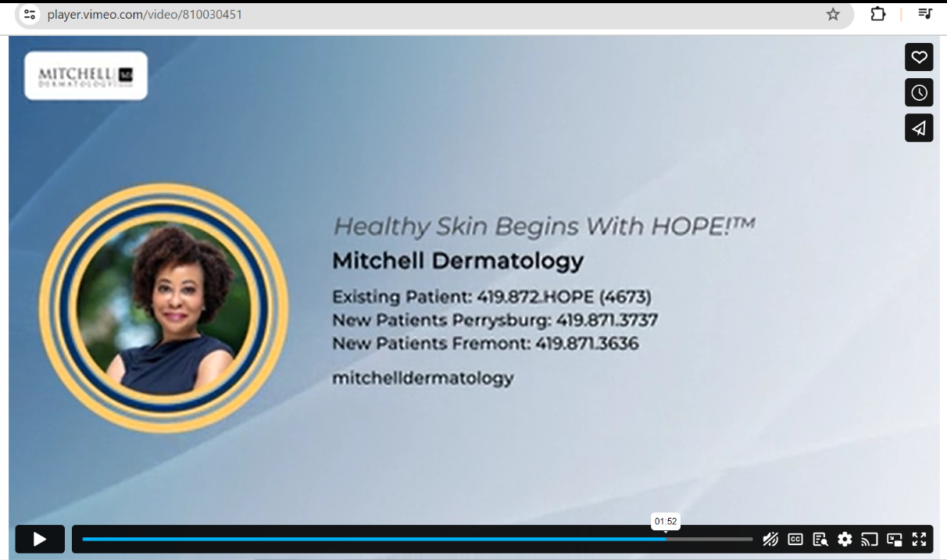The height and width of the screenshot is (560, 947).
Task: Enable picture-in-picture mode
Action: coord(895,539)
